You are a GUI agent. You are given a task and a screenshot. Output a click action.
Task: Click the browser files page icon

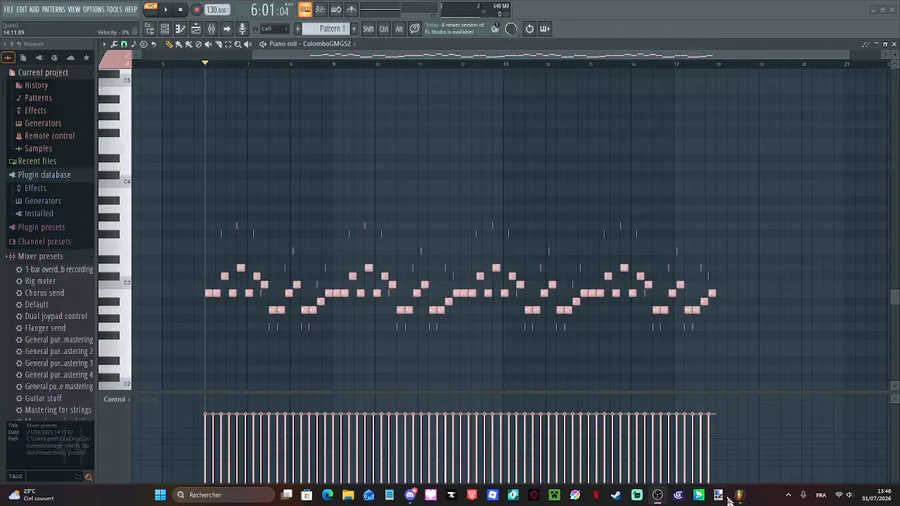(x=23, y=57)
